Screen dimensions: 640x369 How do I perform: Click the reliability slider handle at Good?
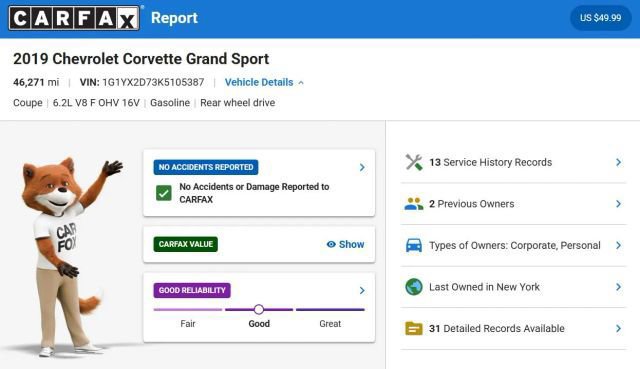[x=259, y=309]
